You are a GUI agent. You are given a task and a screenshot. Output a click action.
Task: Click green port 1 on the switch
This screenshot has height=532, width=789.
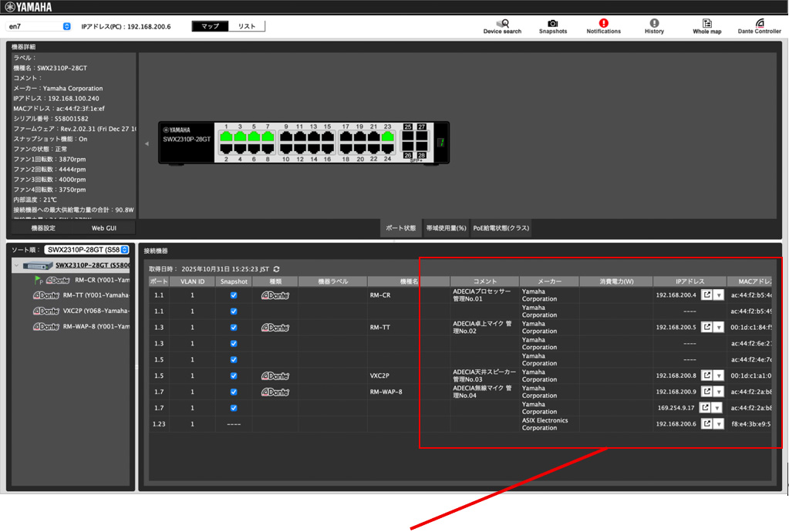tap(226, 137)
